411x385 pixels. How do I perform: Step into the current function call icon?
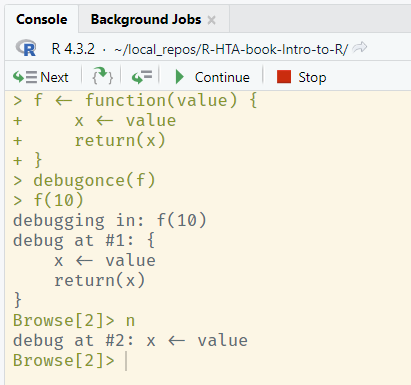click(x=102, y=76)
